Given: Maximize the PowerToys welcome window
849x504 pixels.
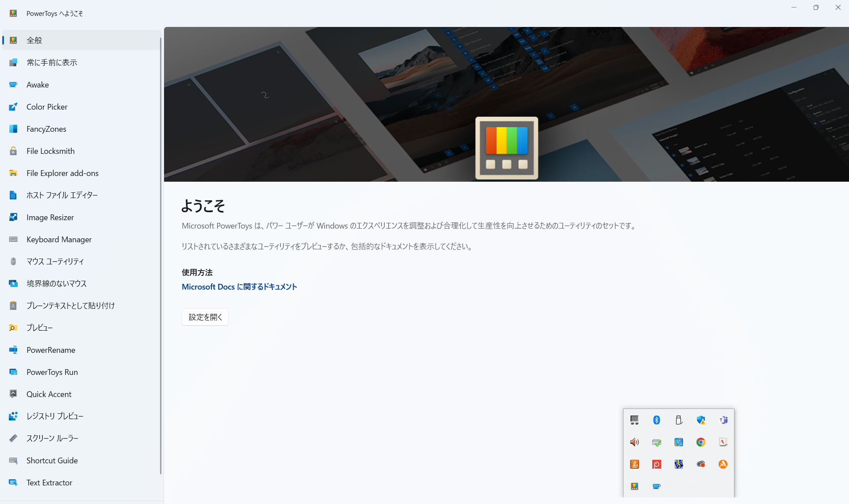Looking at the screenshot, I should point(816,8).
